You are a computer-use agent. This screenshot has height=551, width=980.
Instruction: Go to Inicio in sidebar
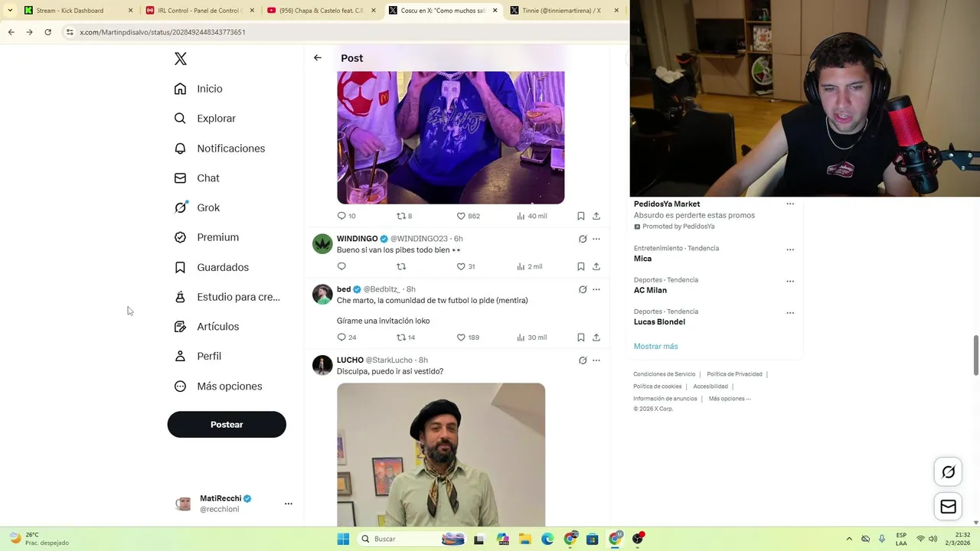198,89
